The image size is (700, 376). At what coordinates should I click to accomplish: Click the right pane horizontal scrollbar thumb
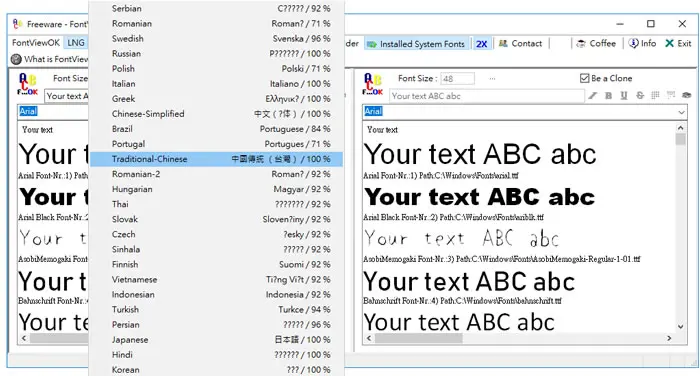(418, 338)
